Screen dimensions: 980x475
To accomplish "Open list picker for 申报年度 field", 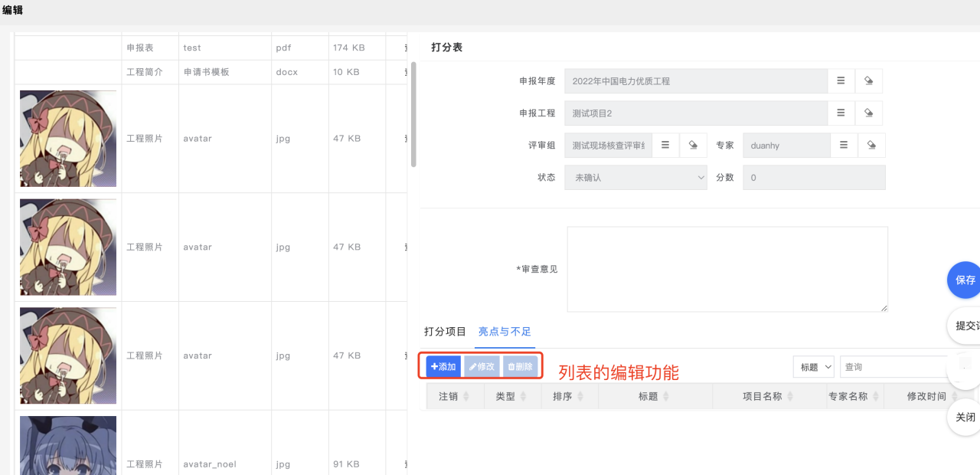I will coord(841,80).
